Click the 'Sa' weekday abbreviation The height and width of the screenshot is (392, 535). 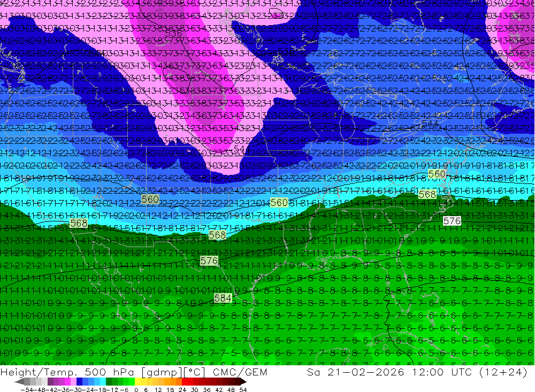(x=313, y=372)
